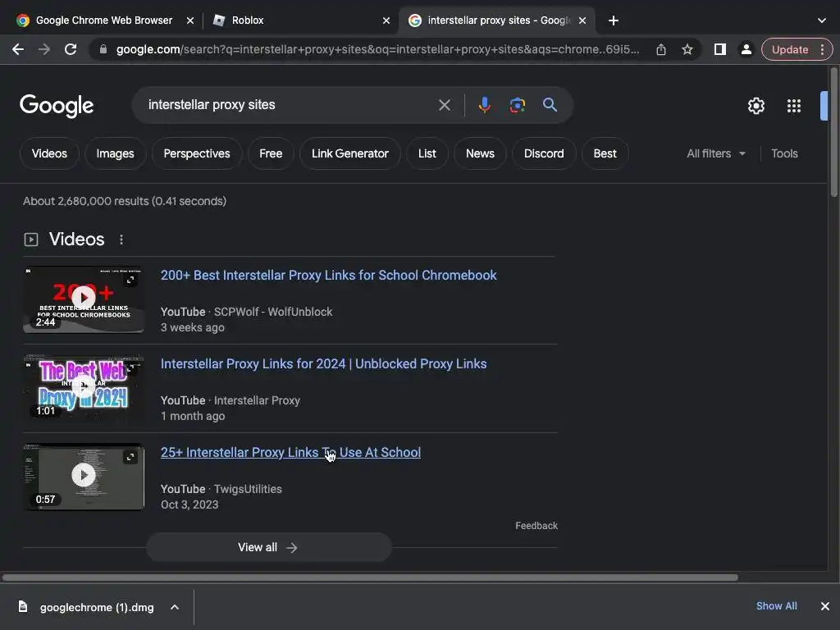This screenshot has height=630, width=840.
Task: Select the Perspectives filter chip
Action: [x=197, y=153]
